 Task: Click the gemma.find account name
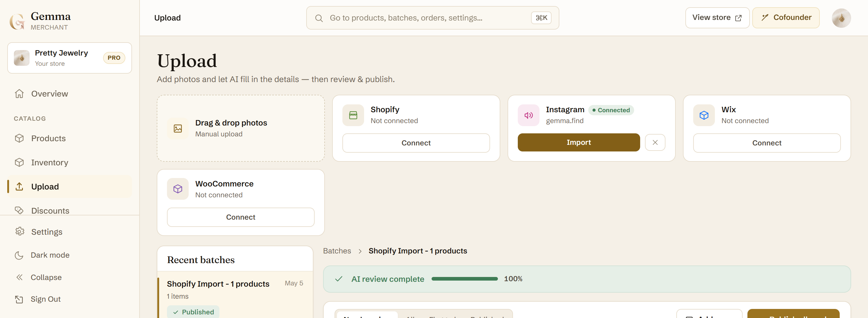point(565,121)
